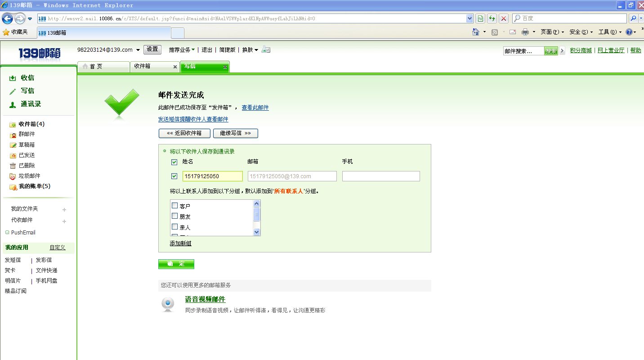Click the browser Print icon
Image resolution: width=644 pixels, height=360 pixels.
(x=525, y=32)
